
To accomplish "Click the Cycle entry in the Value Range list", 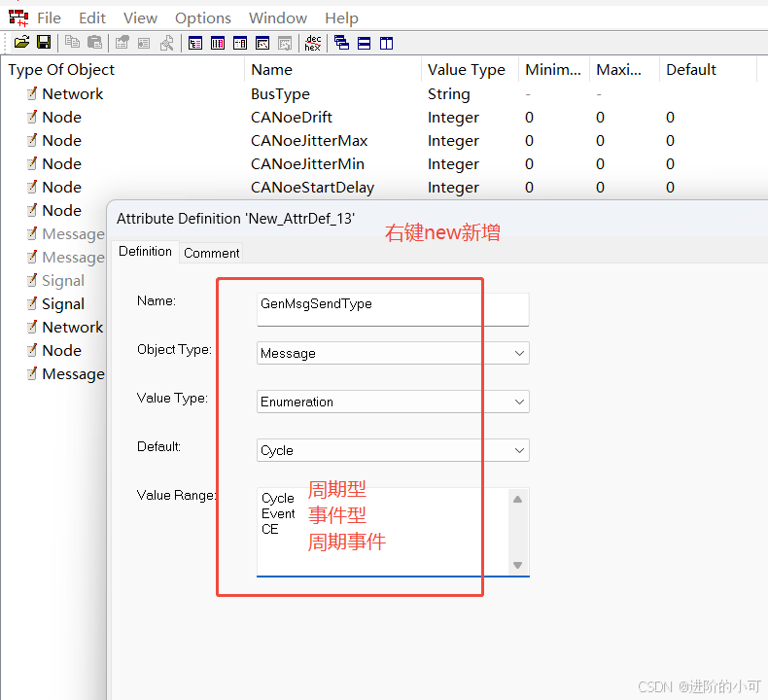I will [278, 498].
